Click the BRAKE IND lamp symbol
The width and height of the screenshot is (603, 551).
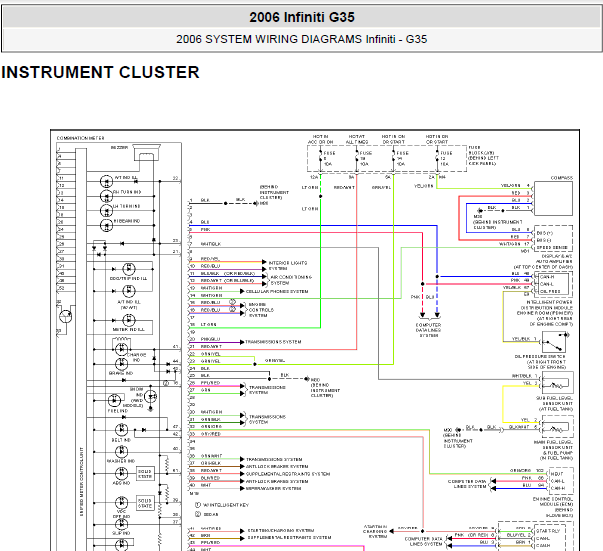(x=122, y=364)
